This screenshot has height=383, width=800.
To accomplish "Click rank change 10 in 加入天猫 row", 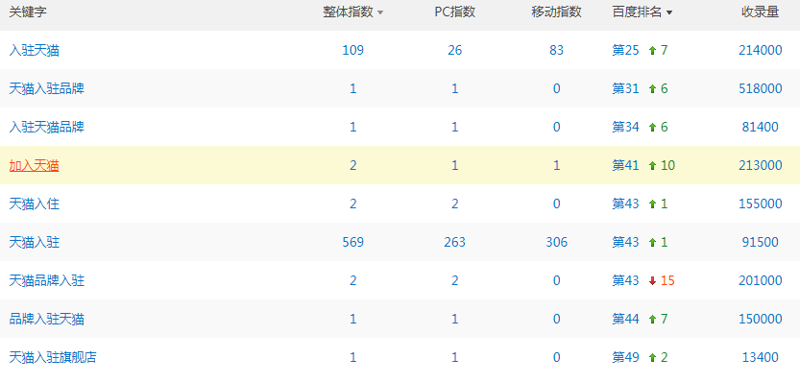I will point(667,166).
